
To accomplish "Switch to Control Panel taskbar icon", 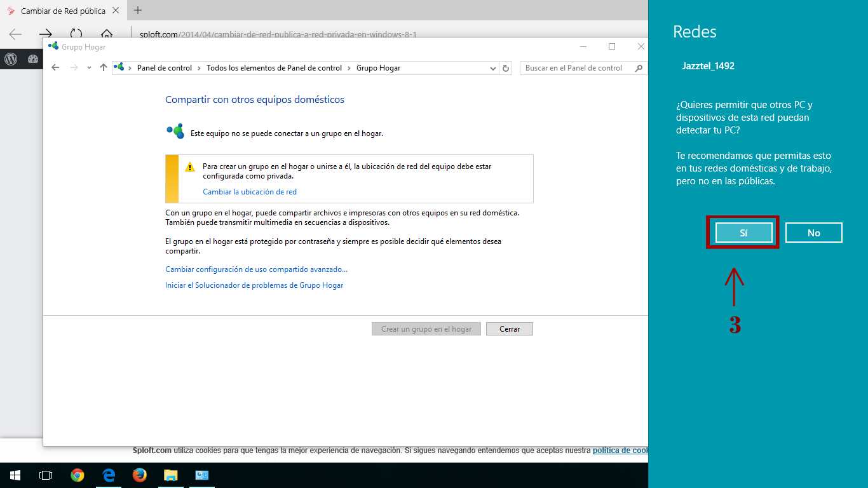I will pos(202,475).
